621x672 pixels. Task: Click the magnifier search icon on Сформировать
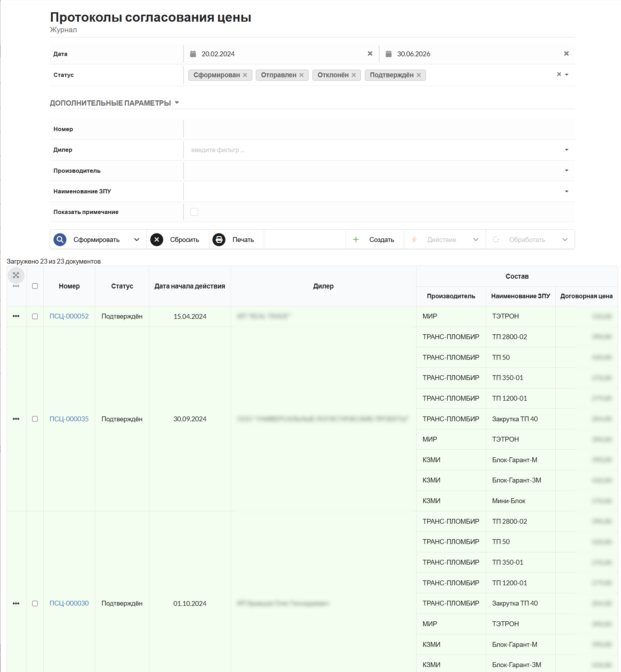(60, 240)
